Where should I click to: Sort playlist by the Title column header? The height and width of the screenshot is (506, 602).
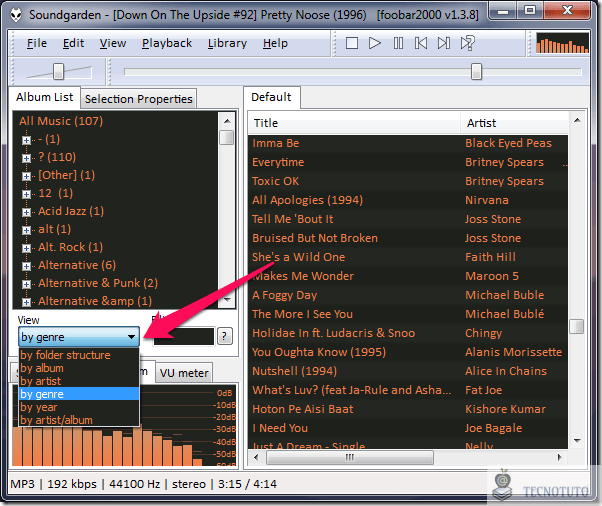[x=354, y=123]
